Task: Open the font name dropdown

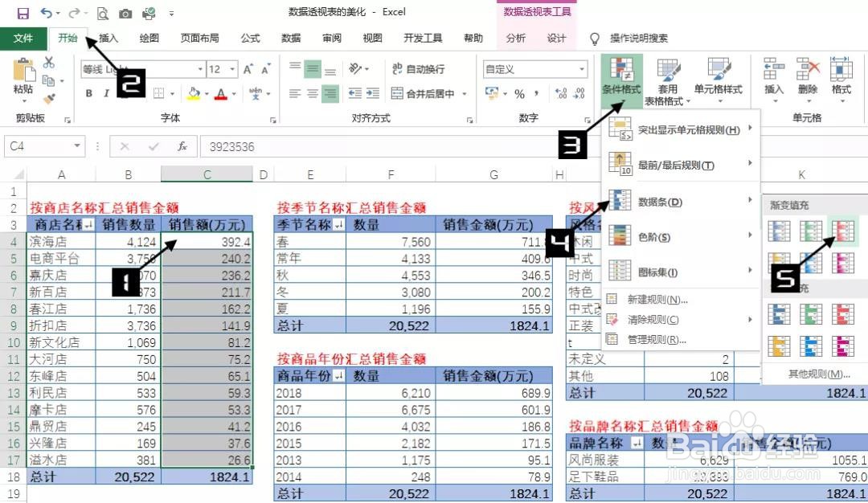Action: pos(200,69)
